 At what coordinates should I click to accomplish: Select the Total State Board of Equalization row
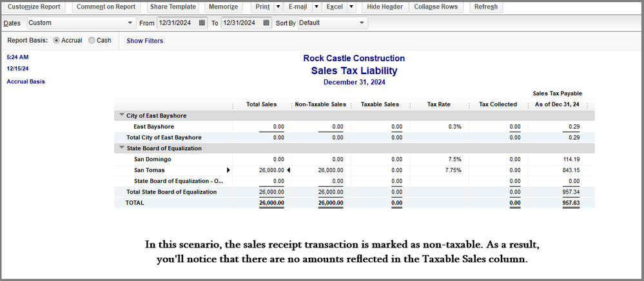click(354, 192)
